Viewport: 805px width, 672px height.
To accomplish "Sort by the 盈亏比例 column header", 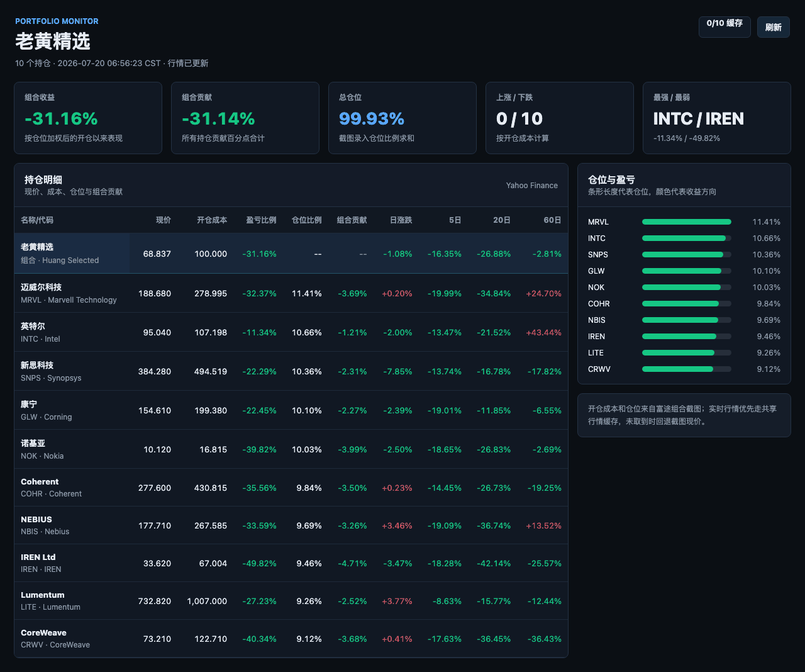I will (x=261, y=220).
